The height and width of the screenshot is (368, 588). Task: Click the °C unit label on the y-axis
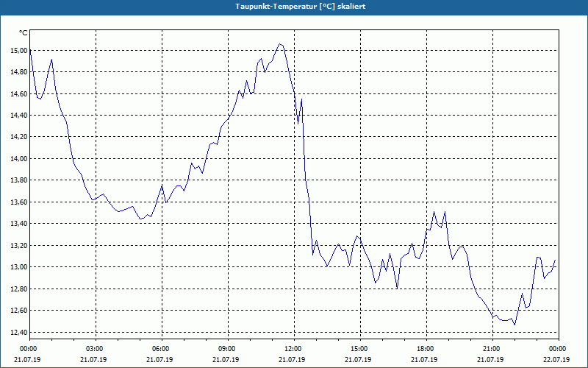click(x=24, y=33)
